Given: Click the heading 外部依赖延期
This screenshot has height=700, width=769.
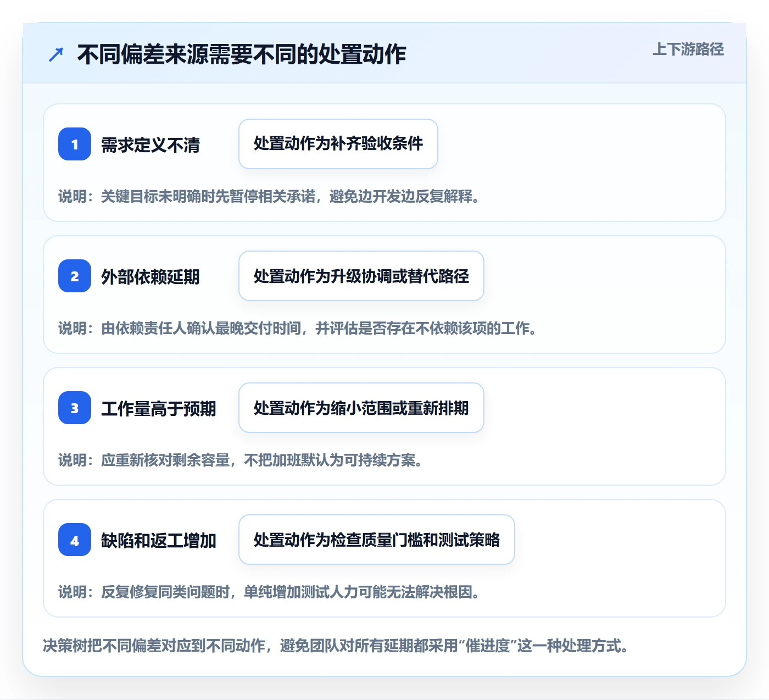Looking at the screenshot, I should (151, 277).
